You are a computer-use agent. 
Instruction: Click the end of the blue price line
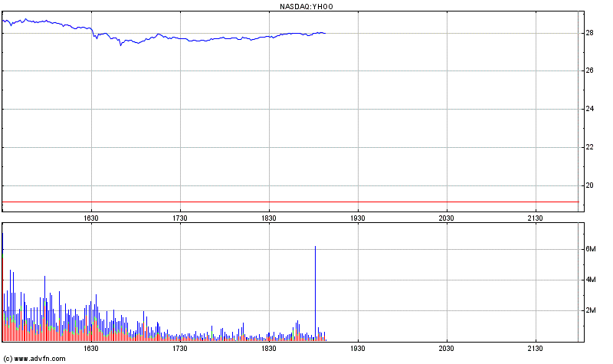point(325,33)
